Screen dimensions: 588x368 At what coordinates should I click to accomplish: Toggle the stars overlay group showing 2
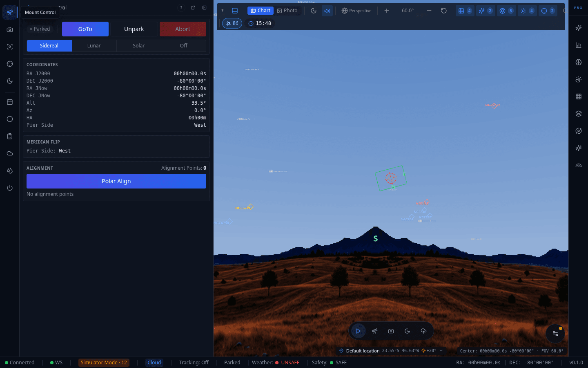(x=486, y=11)
